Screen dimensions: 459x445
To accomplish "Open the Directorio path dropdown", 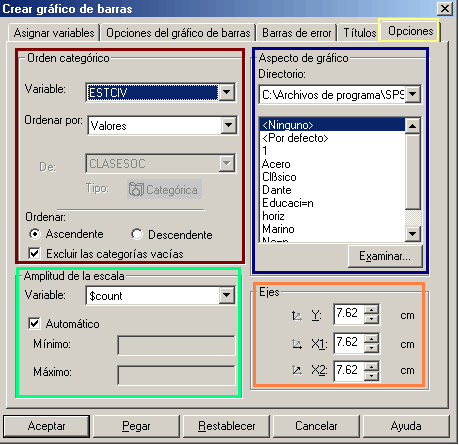I will coord(413,94).
